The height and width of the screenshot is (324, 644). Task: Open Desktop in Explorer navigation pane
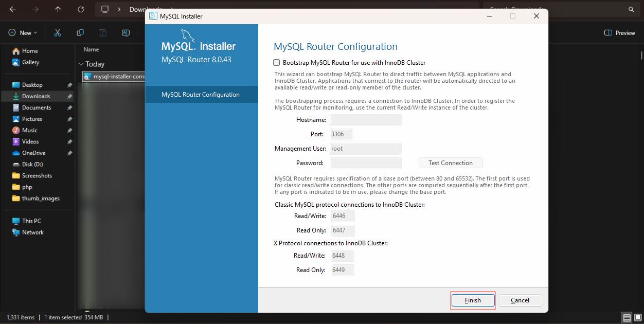(x=32, y=85)
